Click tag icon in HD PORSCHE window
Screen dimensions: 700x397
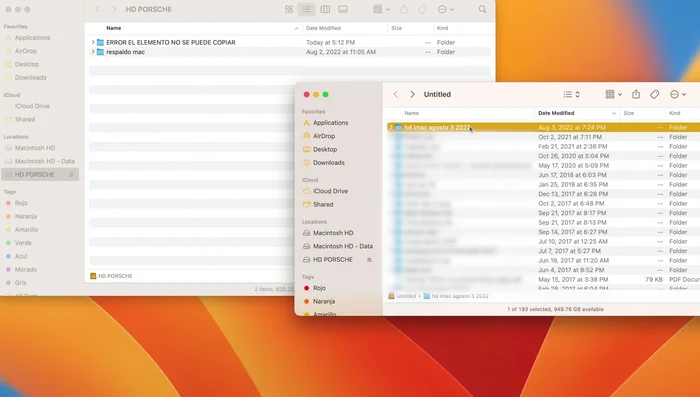[x=422, y=9]
